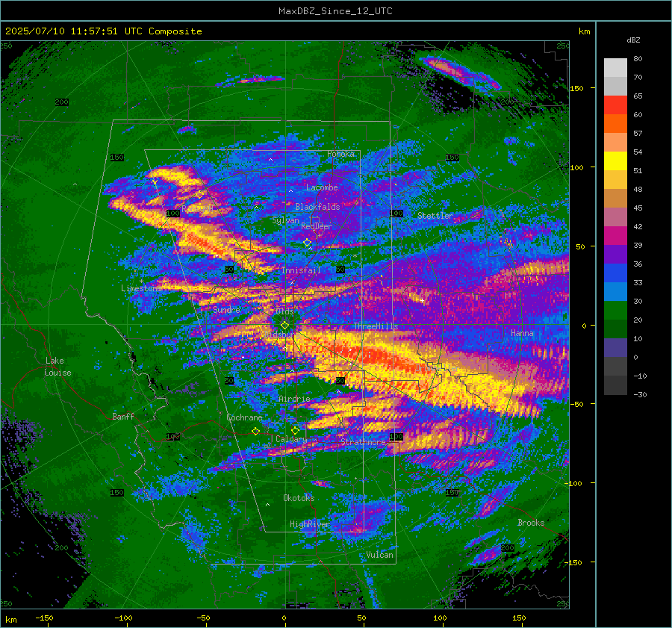Image resolution: width=672 pixels, height=628 pixels.
Task: Select the Strathmore label
Action: (x=363, y=441)
